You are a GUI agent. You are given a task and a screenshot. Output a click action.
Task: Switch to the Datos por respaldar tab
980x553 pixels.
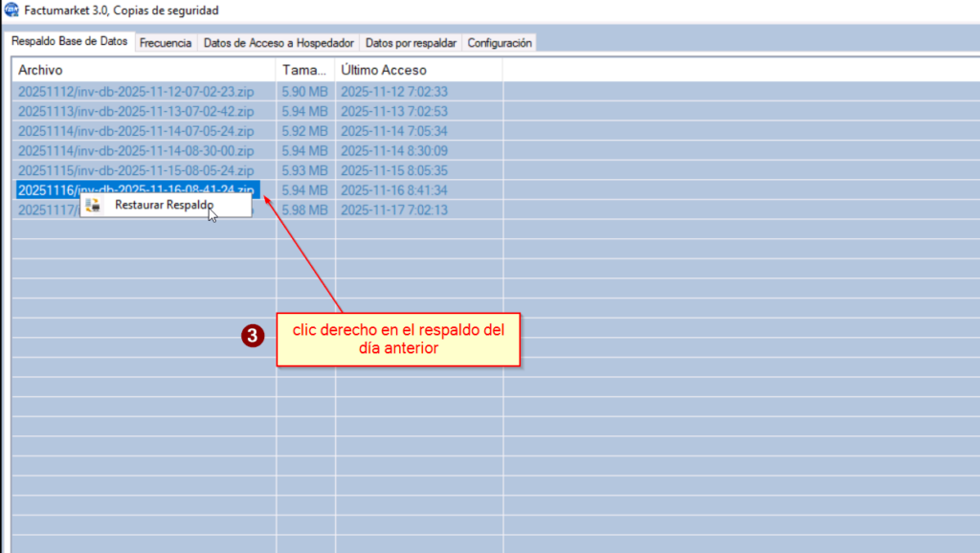point(411,42)
